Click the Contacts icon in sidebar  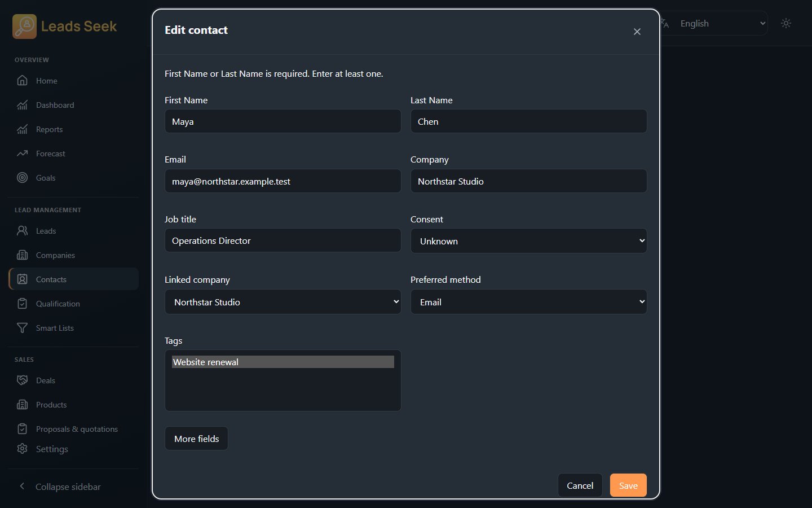[22, 279]
